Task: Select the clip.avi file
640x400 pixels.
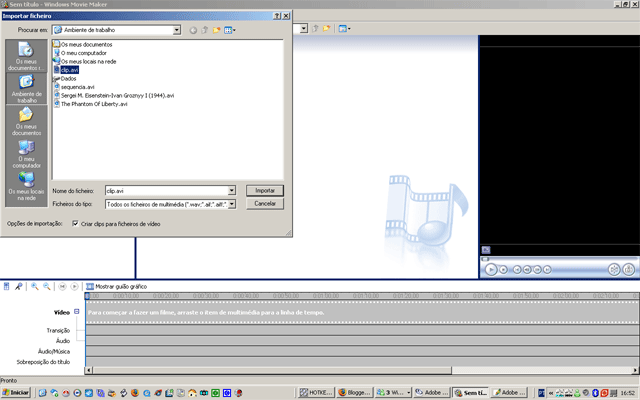Action: pyautogui.click(x=66, y=70)
